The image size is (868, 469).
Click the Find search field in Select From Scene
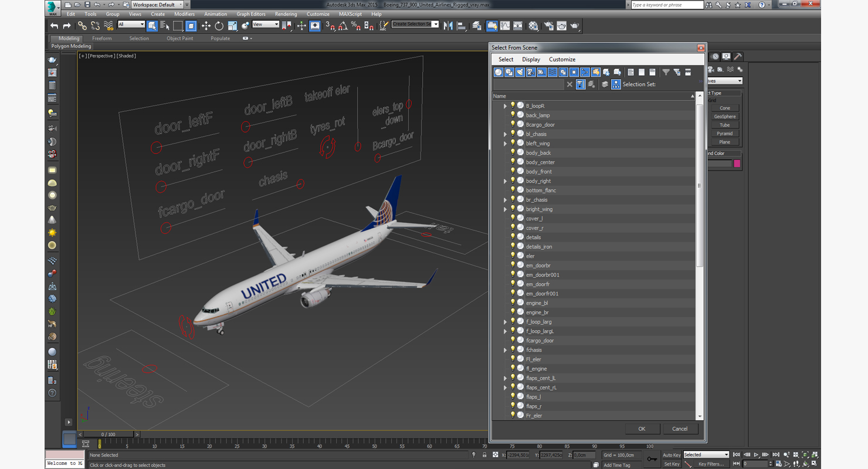click(x=528, y=84)
